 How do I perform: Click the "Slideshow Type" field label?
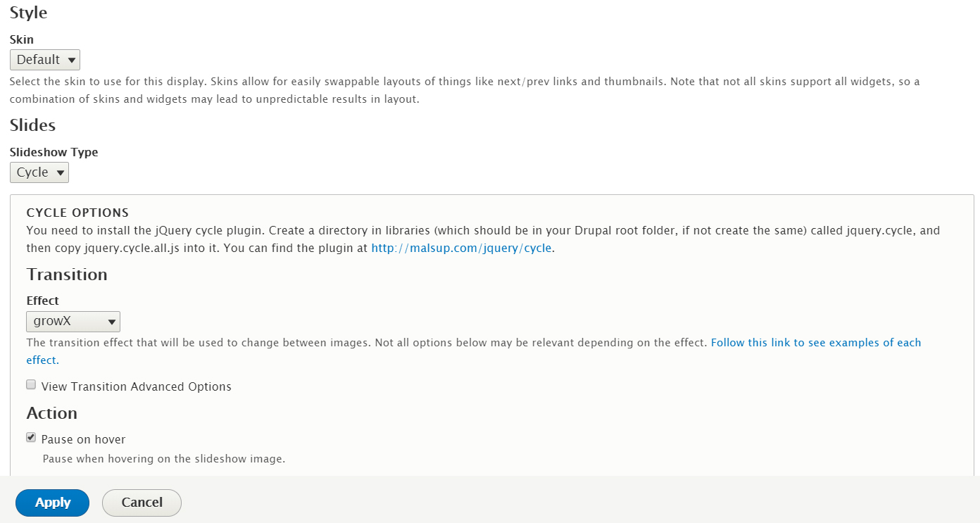(x=54, y=152)
